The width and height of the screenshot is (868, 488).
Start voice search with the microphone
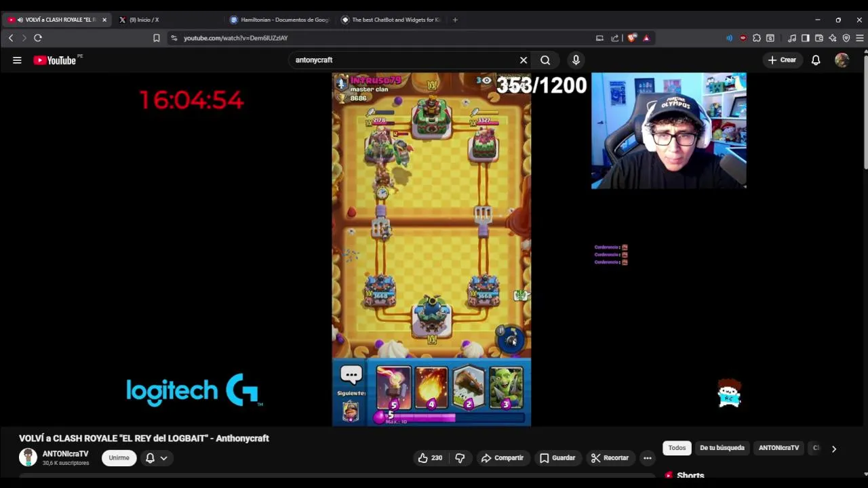[x=576, y=60]
